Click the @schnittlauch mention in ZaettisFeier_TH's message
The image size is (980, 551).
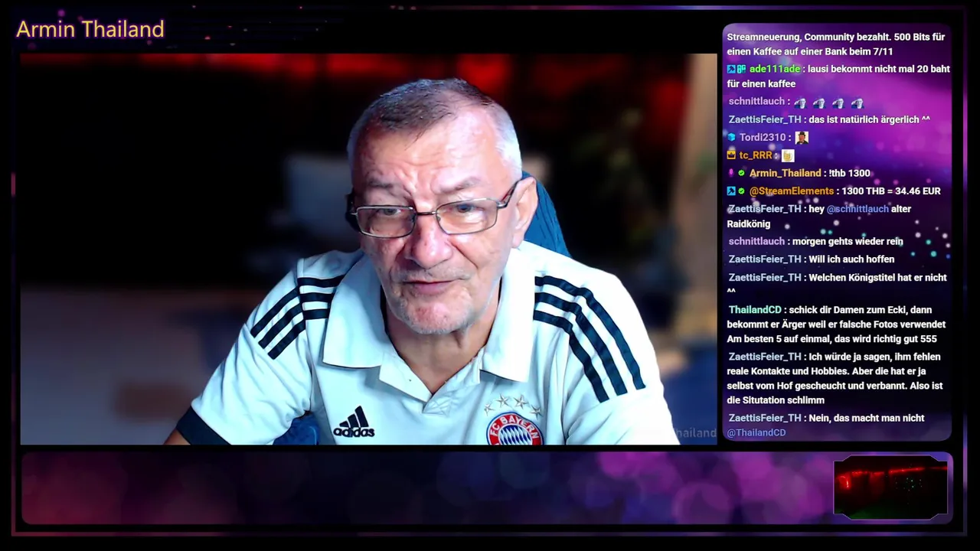857,209
